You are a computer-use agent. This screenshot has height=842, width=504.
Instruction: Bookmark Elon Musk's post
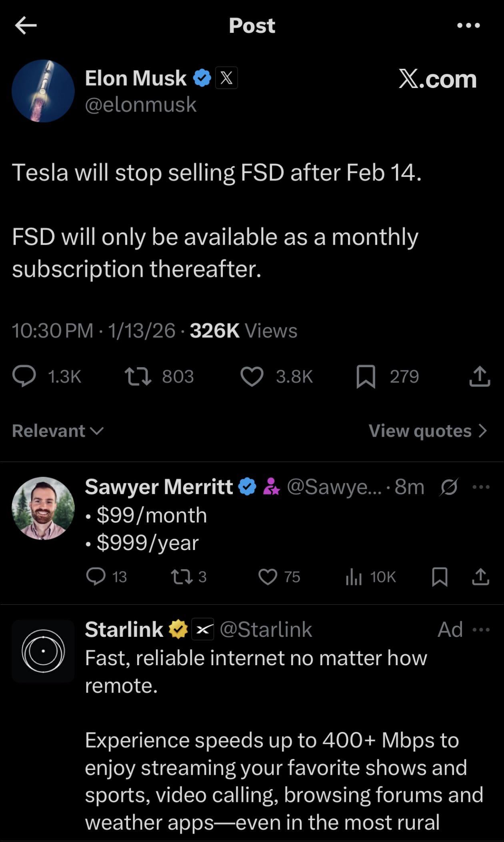366,376
